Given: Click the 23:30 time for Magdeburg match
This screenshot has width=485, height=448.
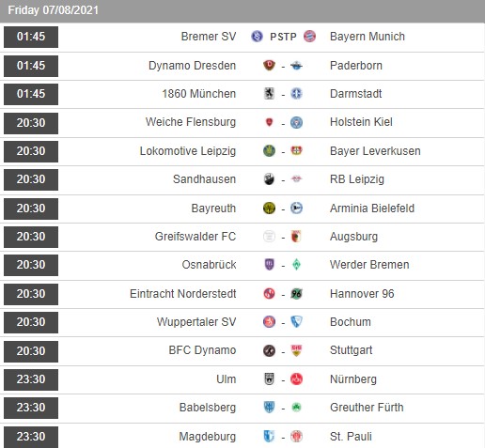Looking at the screenshot, I should 31,437.
